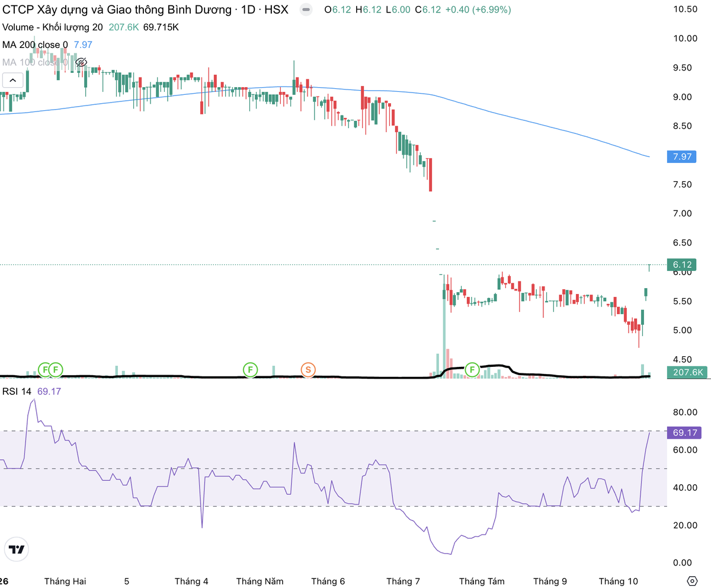Screen dimensions: 711x588
Task: Click the leftmost green F marker
Action: [45, 370]
